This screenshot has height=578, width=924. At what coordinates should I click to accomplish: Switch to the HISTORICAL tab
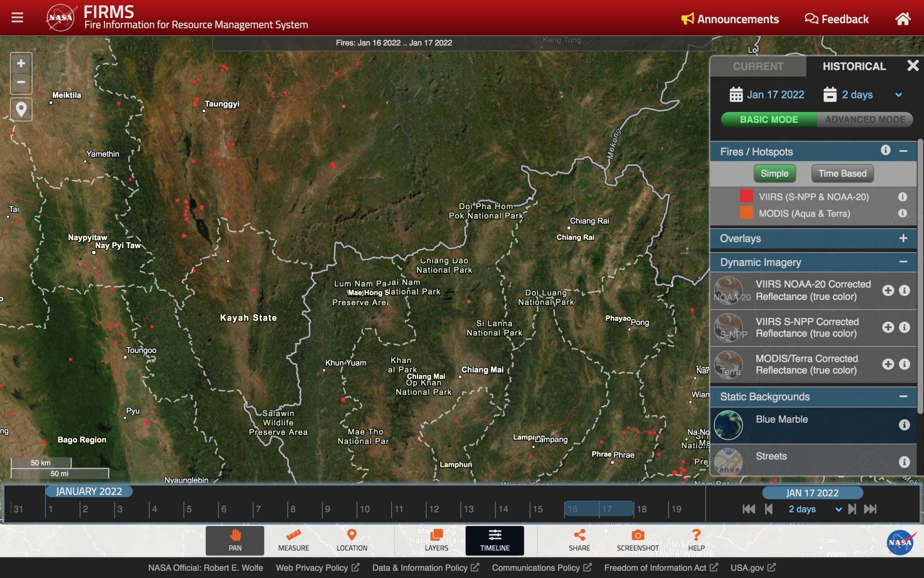(854, 66)
